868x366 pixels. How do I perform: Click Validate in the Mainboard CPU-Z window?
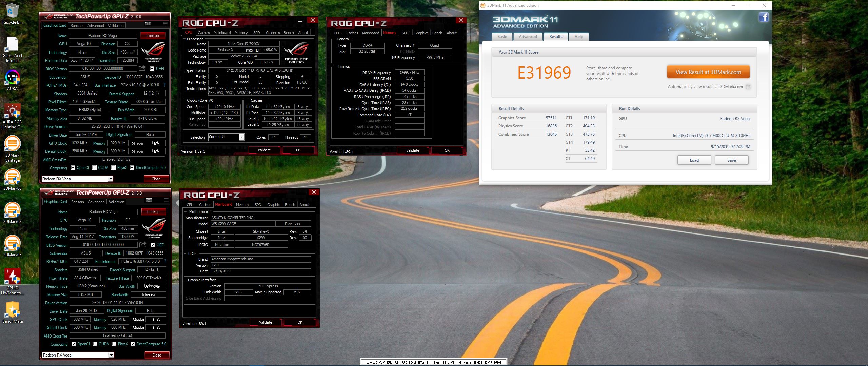(x=265, y=322)
